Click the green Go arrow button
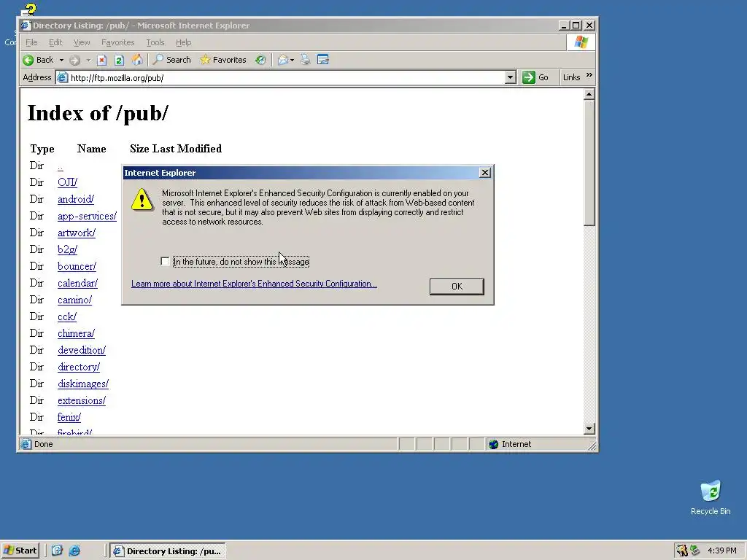The height and width of the screenshot is (560, 747). pyautogui.click(x=529, y=77)
